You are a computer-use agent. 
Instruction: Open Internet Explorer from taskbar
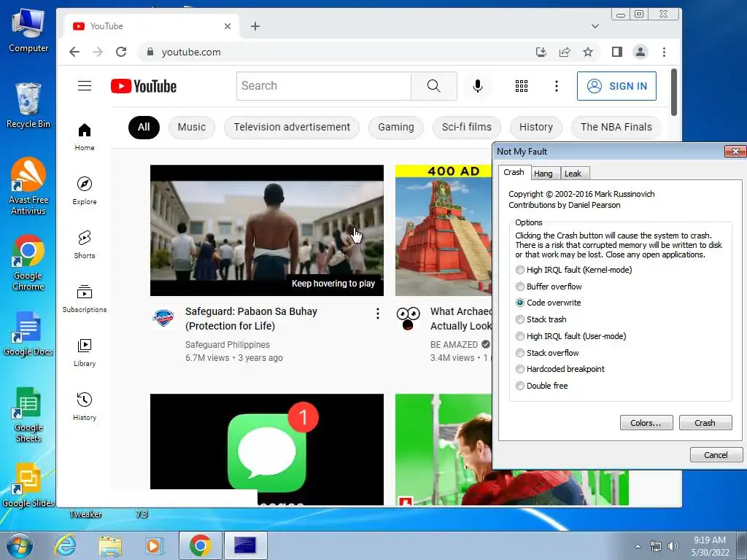65,545
